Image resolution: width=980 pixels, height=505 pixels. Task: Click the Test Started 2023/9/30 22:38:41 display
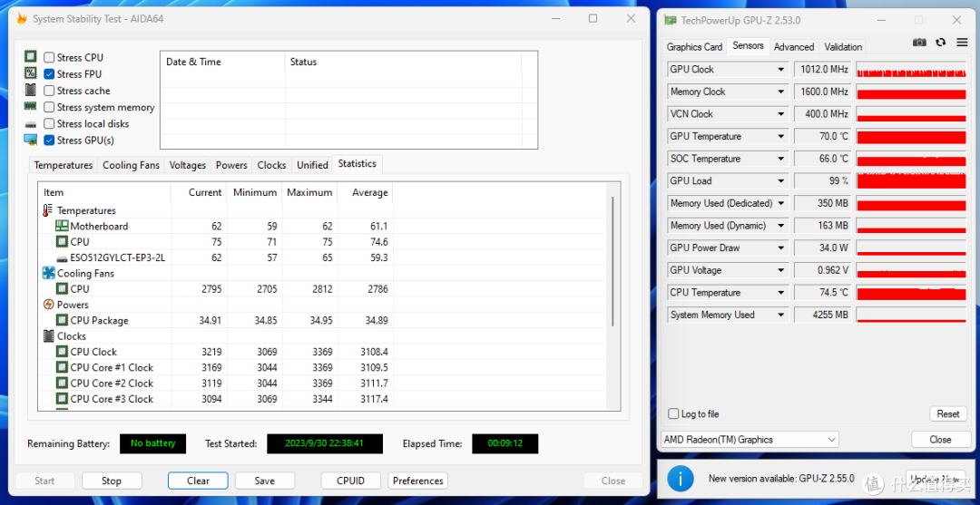(x=325, y=444)
